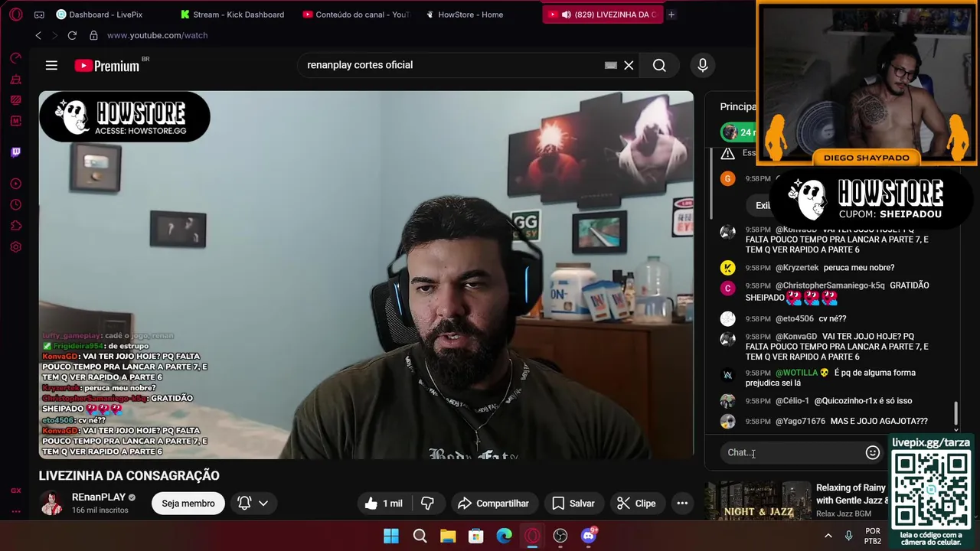Start voice search with microphone icon
The image size is (980, 551).
coord(703,65)
